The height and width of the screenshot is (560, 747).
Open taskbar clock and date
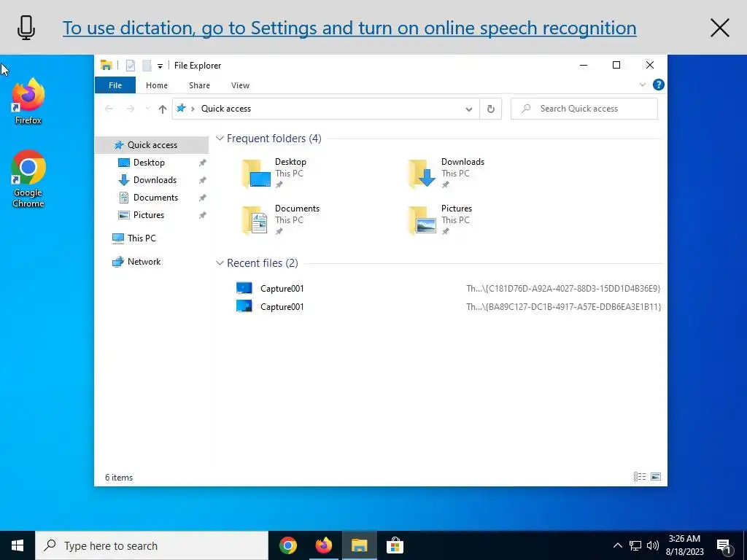tap(684, 545)
